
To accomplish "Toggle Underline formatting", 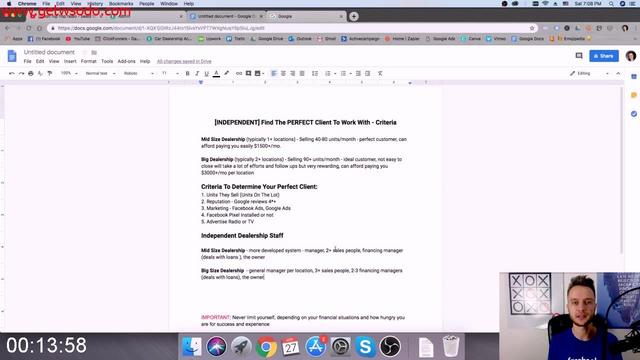I will [x=207, y=73].
